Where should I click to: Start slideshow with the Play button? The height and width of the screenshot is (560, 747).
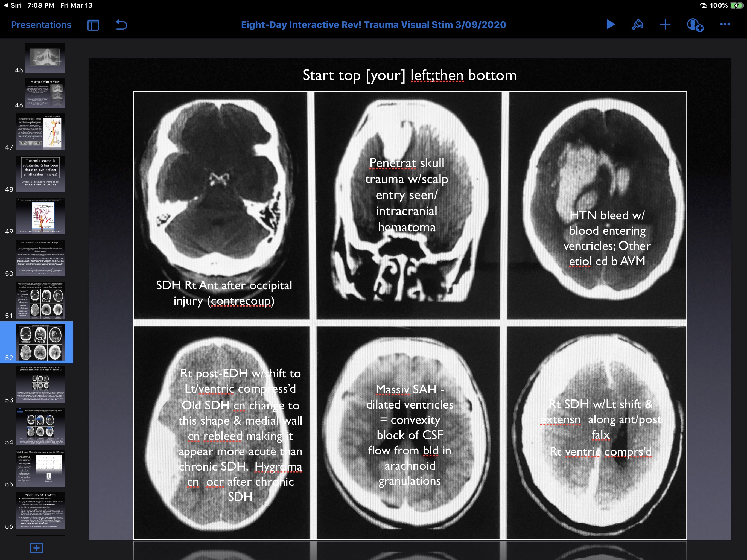[610, 24]
